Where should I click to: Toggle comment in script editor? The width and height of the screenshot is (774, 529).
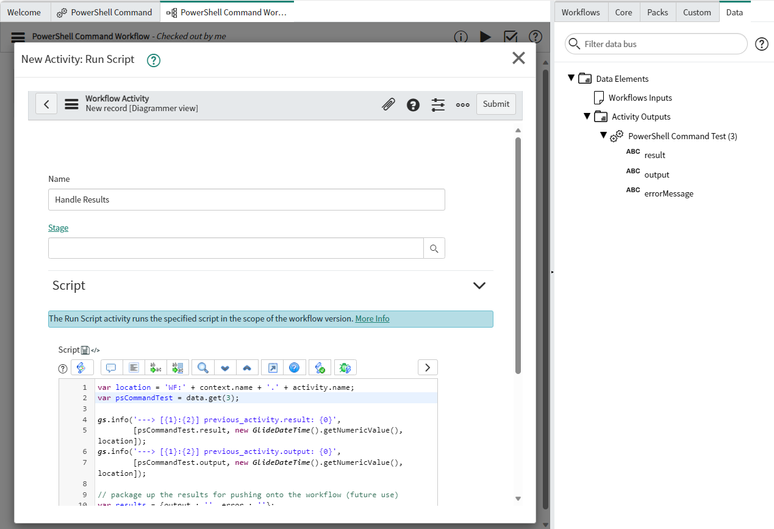pos(111,368)
